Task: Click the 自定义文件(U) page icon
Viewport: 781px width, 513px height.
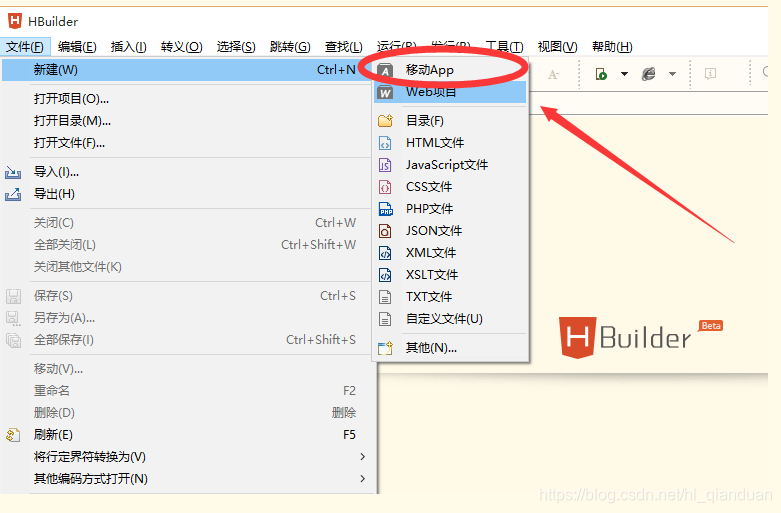Action: (385, 319)
